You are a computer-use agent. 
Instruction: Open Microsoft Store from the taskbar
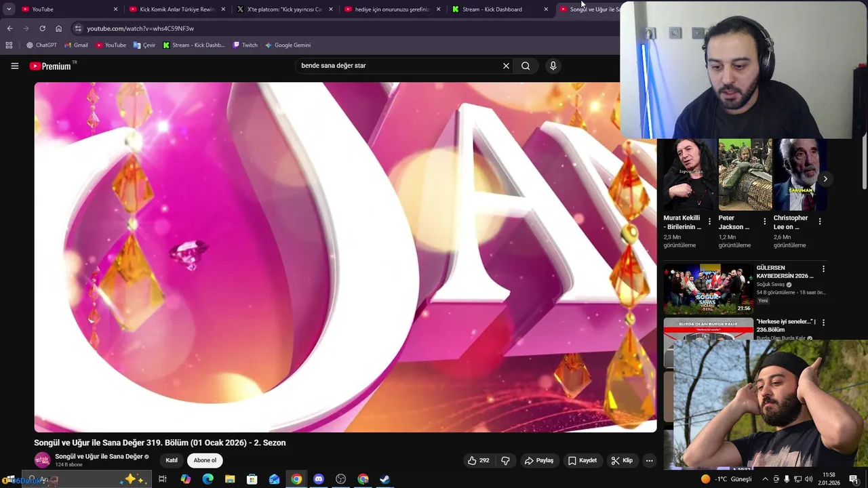tap(252, 479)
